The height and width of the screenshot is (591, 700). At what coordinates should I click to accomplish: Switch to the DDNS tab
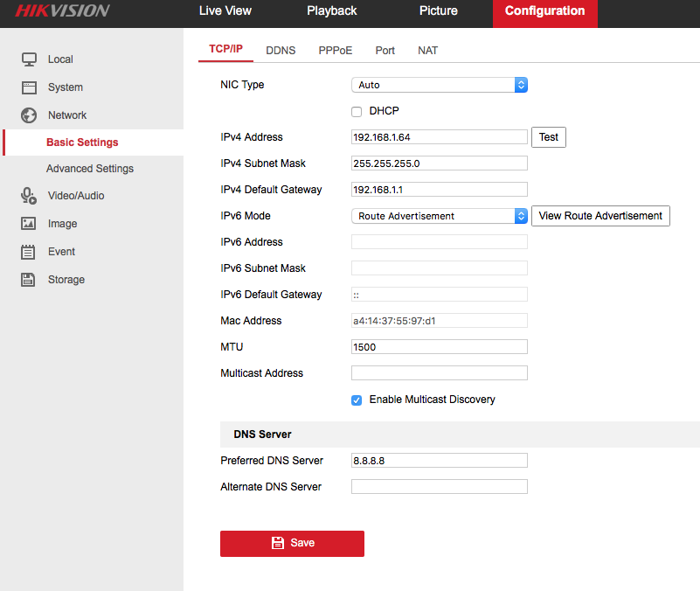tap(281, 51)
